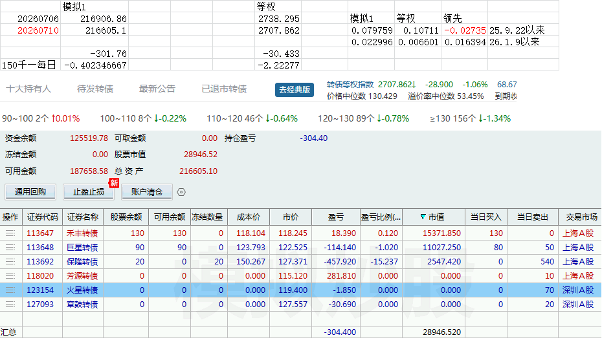Sort by 冻结数量 column header

click(209, 217)
